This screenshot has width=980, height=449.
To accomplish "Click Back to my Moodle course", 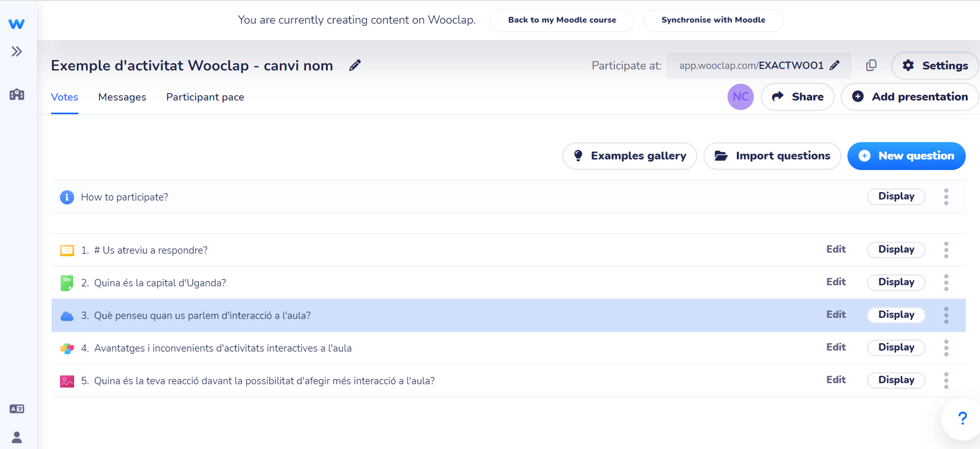I will click(x=562, y=20).
